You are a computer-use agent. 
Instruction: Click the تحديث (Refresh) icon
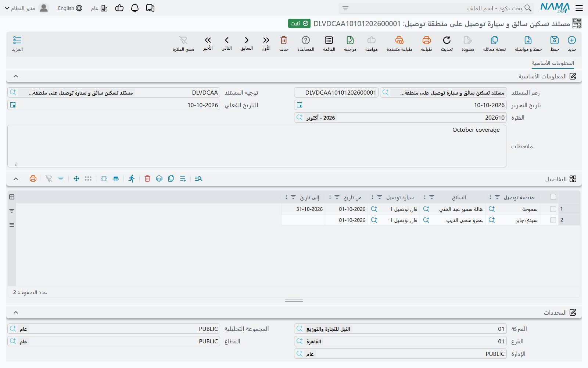click(x=447, y=40)
